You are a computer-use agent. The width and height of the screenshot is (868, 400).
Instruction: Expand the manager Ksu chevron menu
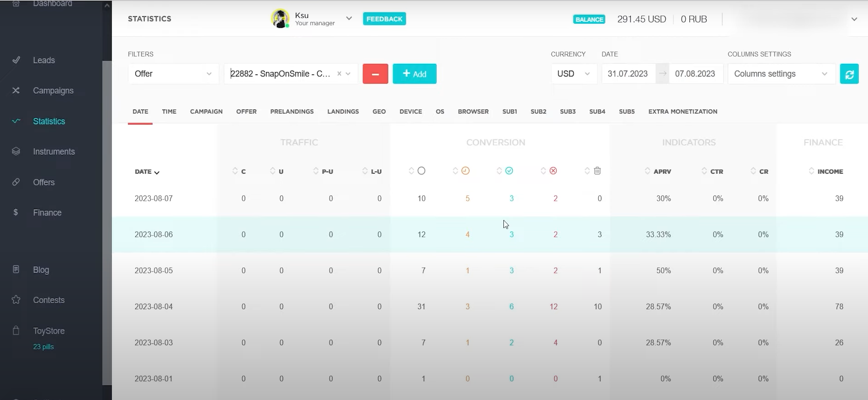coord(349,19)
